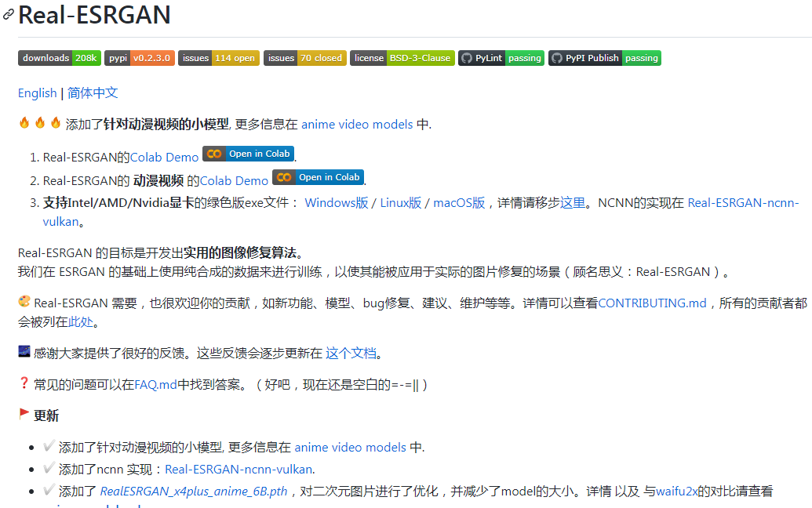
Task: Follow the 这里 details link
Action: [x=573, y=203]
